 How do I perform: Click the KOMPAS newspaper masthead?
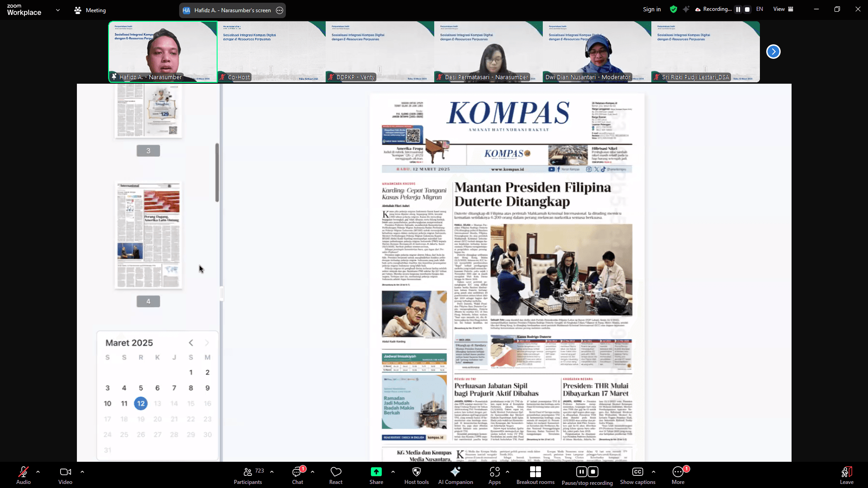click(508, 113)
